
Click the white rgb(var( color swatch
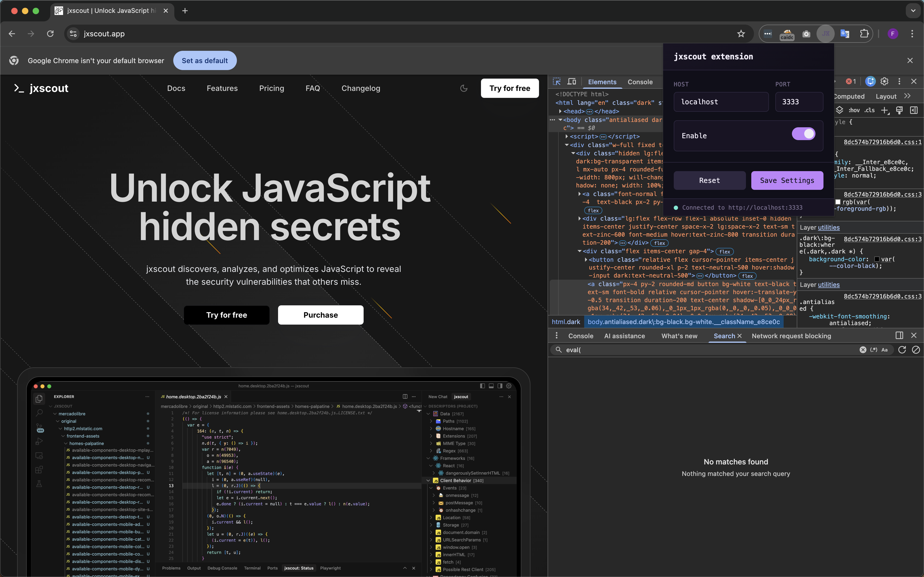pyautogui.click(x=838, y=202)
